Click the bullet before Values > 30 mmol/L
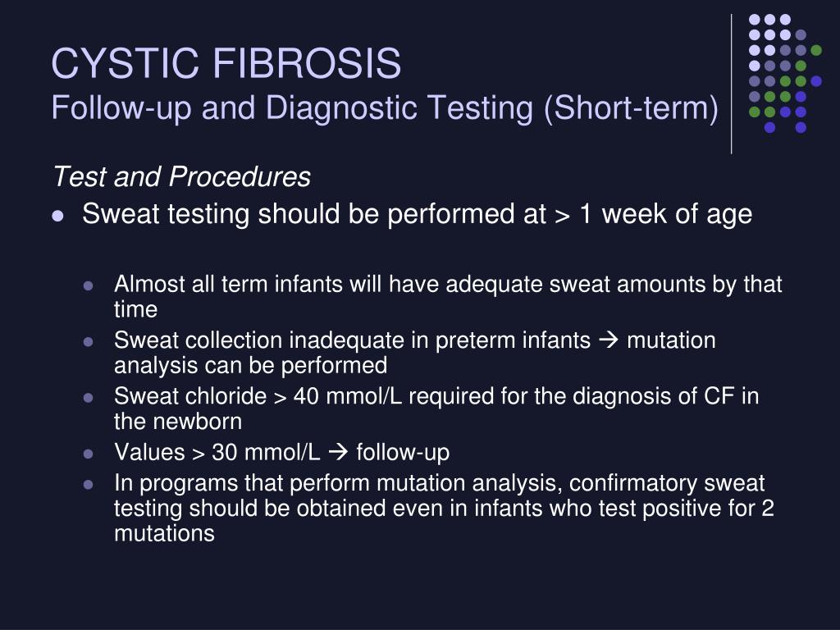The image size is (840, 630). click(x=89, y=454)
